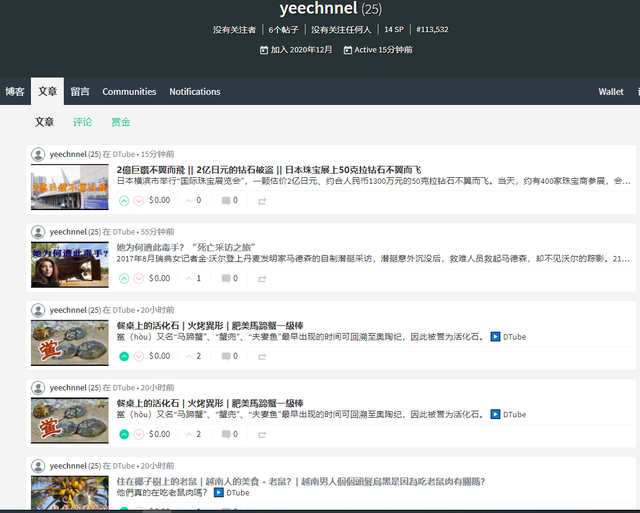Open the 她为何遭此毒手 post title
Screen dimensions: 640x513
coord(186,247)
